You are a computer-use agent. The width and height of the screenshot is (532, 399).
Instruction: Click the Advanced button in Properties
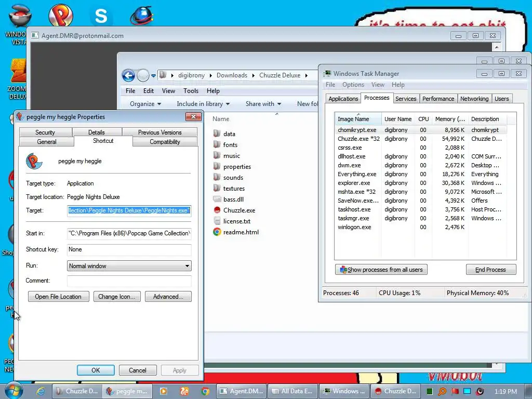click(168, 297)
